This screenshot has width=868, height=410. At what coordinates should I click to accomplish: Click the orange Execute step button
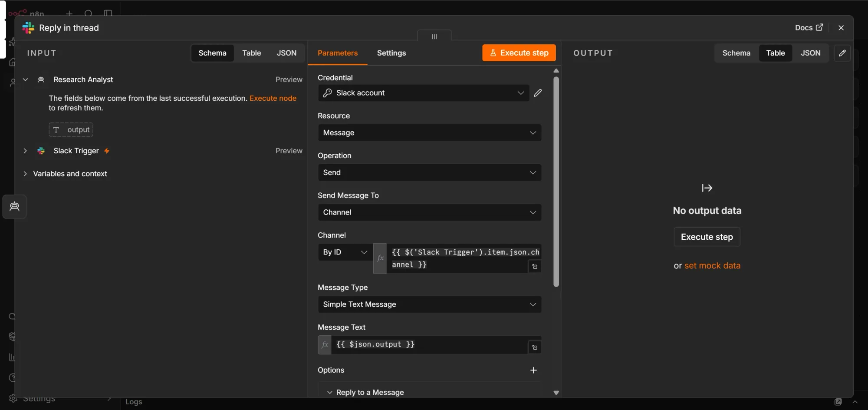tap(519, 53)
